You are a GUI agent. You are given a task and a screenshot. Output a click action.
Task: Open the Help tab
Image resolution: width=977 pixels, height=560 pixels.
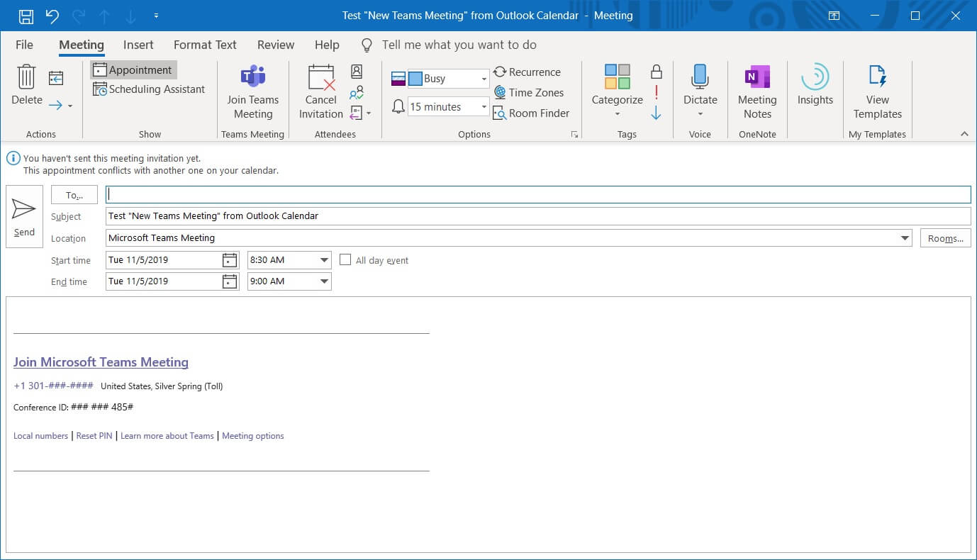(x=327, y=45)
